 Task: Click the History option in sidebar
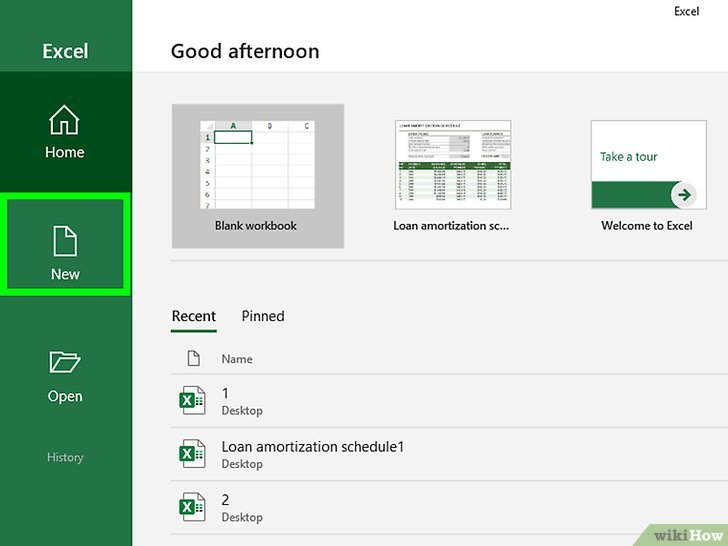click(65, 457)
